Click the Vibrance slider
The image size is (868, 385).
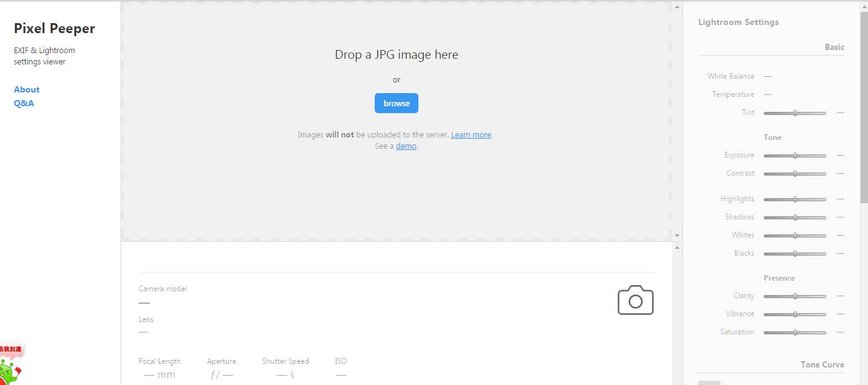tap(795, 314)
